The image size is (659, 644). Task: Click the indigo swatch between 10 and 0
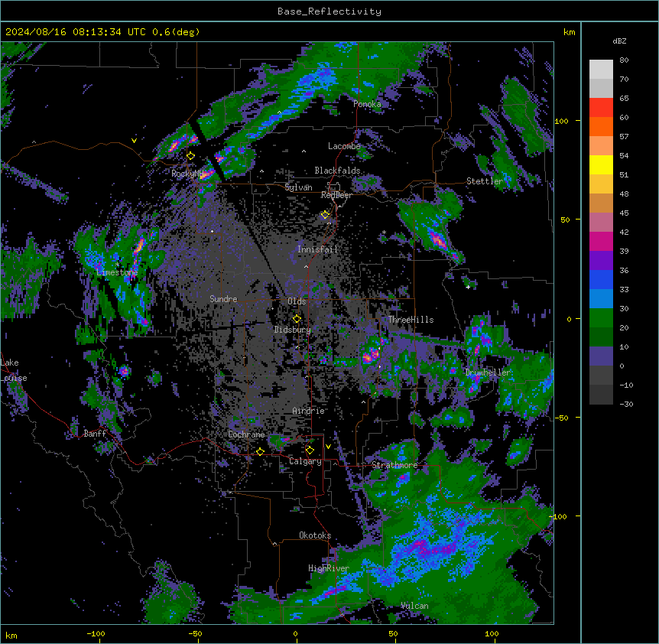click(601, 356)
